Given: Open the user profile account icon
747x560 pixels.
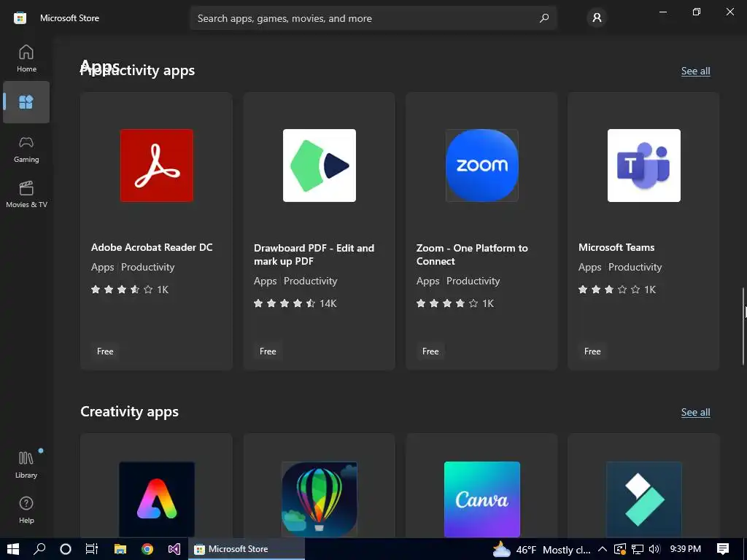Looking at the screenshot, I should pos(597,18).
